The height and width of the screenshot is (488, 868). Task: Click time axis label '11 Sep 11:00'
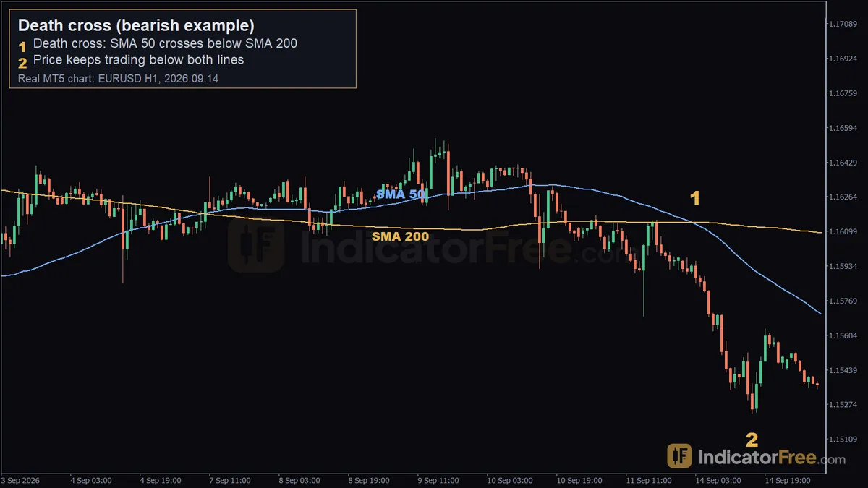coord(649,480)
